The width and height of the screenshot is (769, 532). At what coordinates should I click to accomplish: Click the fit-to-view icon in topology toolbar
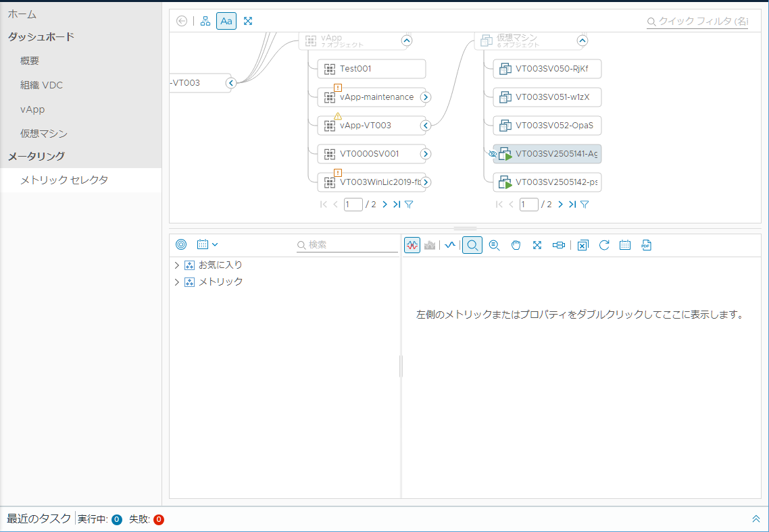coord(248,21)
